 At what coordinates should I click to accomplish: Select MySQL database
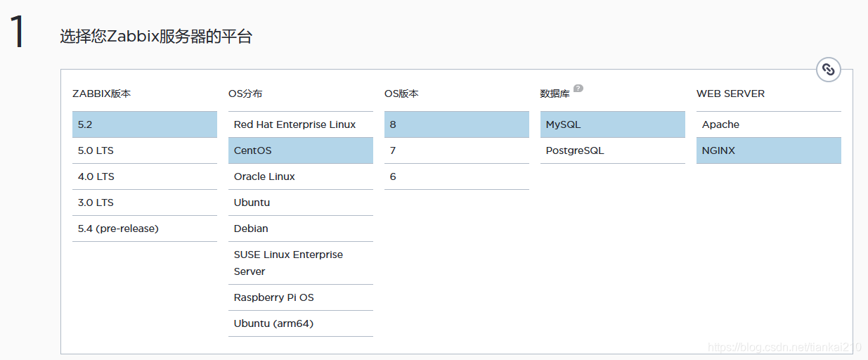[613, 124]
